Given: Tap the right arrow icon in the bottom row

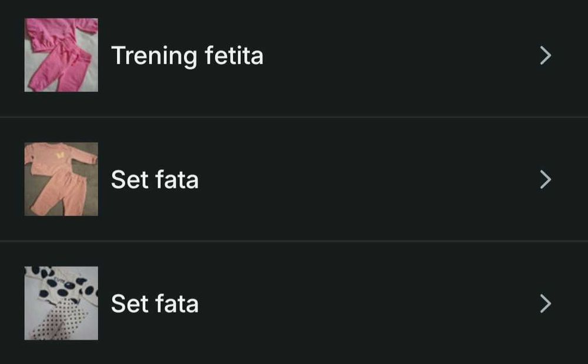Looking at the screenshot, I should point(546,304).
